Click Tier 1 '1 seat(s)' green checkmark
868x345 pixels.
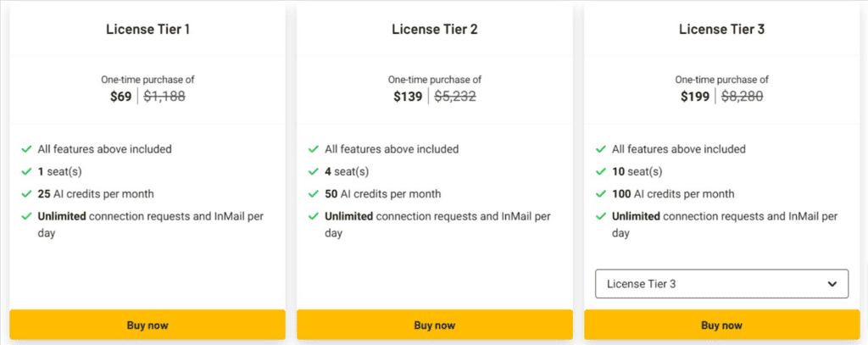(x=26, y=172)
